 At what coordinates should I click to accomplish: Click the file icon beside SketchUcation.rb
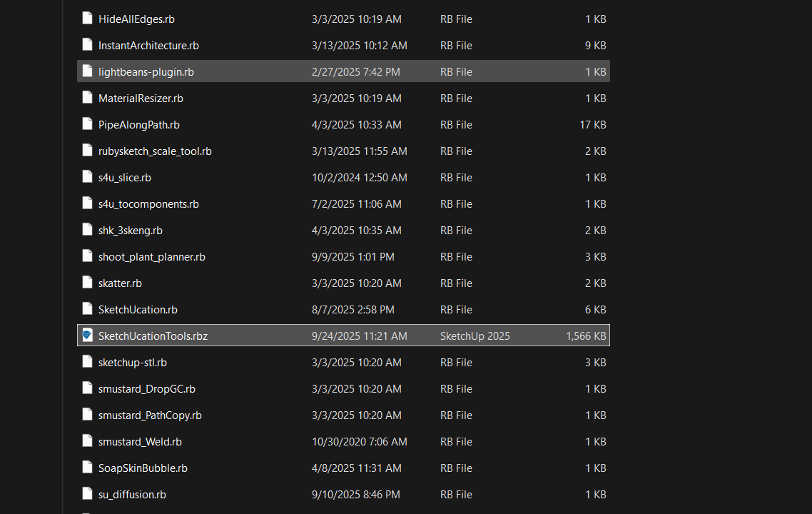pos(87,309)
